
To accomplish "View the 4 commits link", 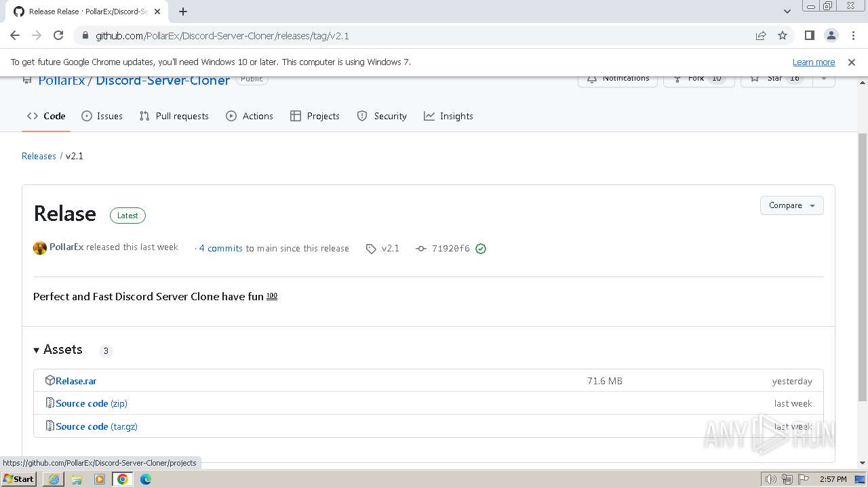I will point(221,248).
